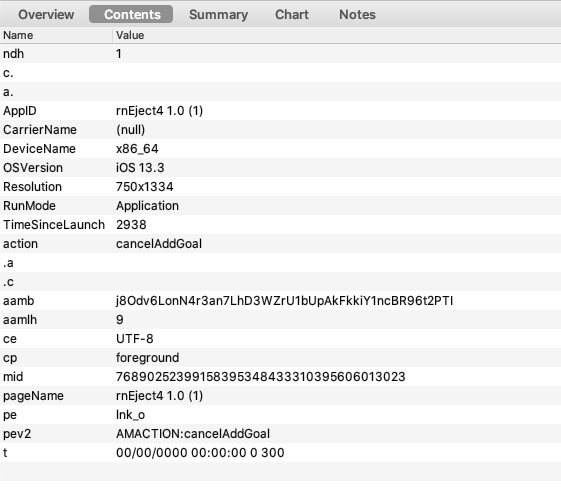Select the pev2 row
This screenshot has height=490, width=561.
[280, 433]
